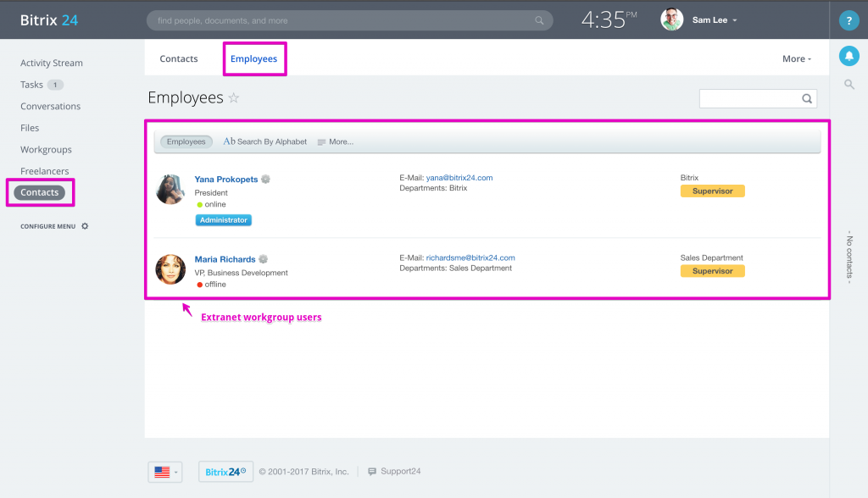Click the Sales Department label above Supervisor
The width and height of the screenshot is (868, 498).
pyautogui.click(x=711, y=257)
